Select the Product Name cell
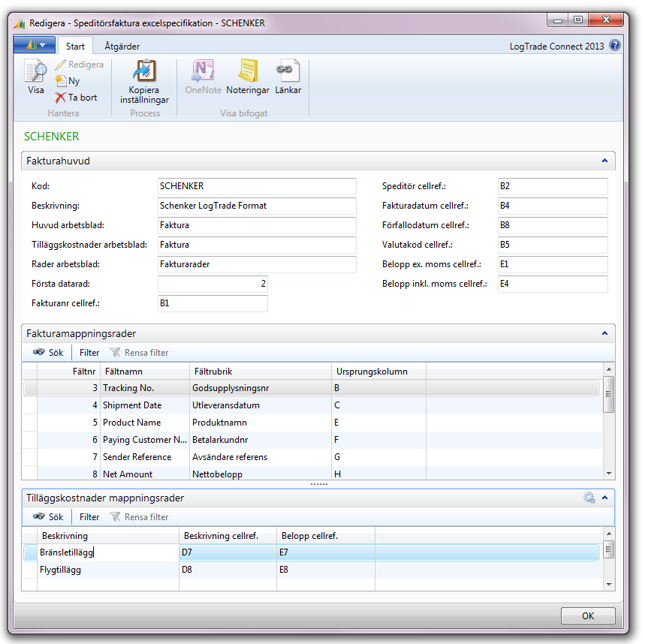This screenshot has height=644, width=645. pos(144,423)
